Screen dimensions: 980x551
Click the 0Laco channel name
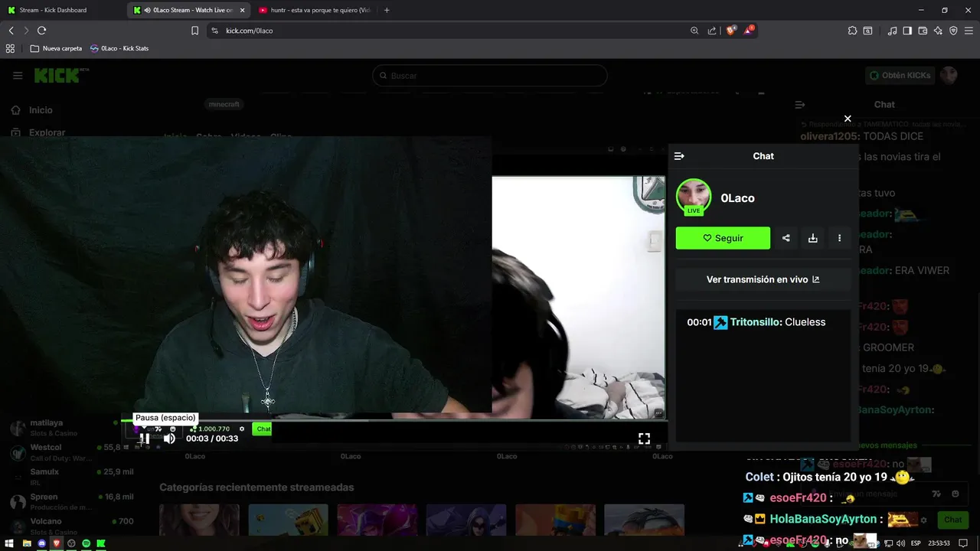click(737, 198)
